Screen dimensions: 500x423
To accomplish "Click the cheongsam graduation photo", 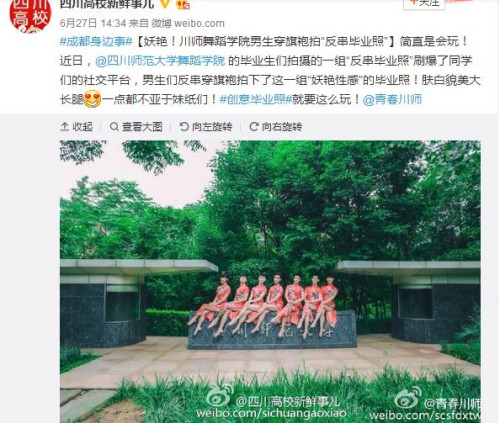I will click(x=270, y=282).
